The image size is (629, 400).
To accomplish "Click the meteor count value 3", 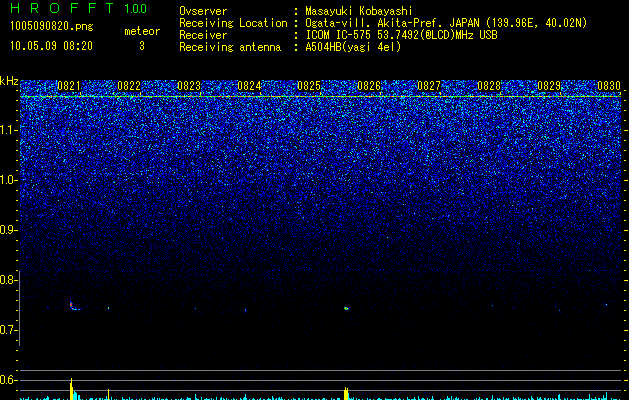I will 142,46.
